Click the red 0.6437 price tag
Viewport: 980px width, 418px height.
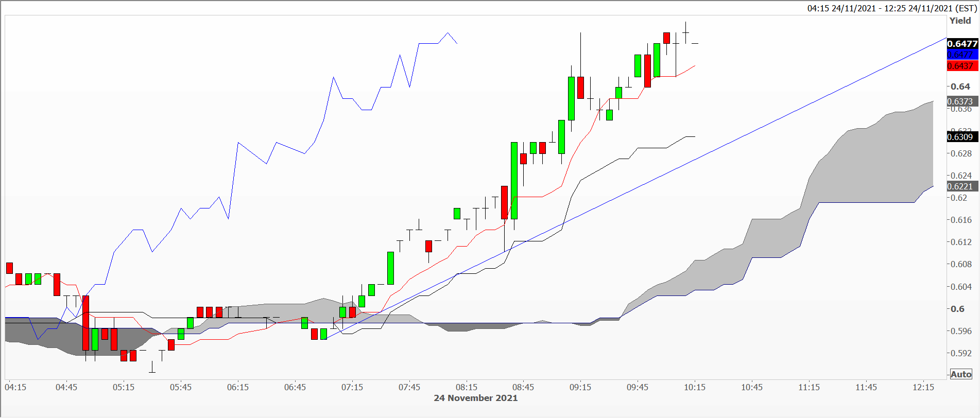click(x=962, y=66)
